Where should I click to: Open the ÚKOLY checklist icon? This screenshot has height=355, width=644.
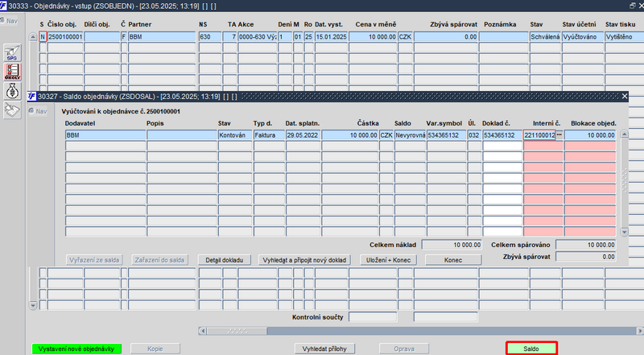coord(12,72)
